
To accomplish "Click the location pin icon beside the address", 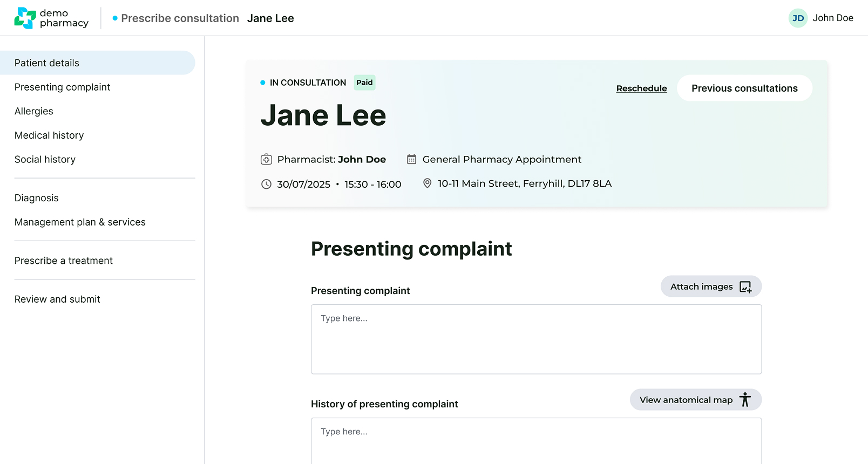I will [x=427, y=183].
